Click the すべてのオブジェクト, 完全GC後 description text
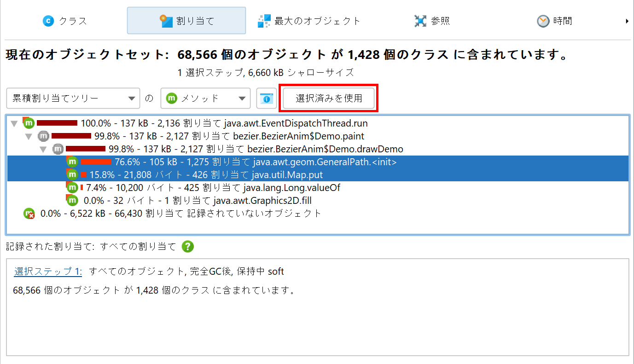The height and width of the screenshot is (364, 634). pos(186,272)
